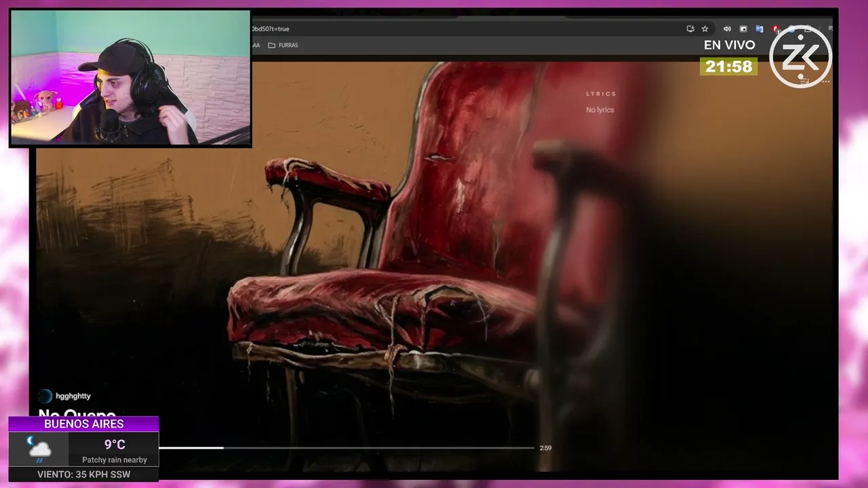The height and width of the screenshot is (488, 868).
Task: Seek along the song progress bar
Action: (347, 448)
